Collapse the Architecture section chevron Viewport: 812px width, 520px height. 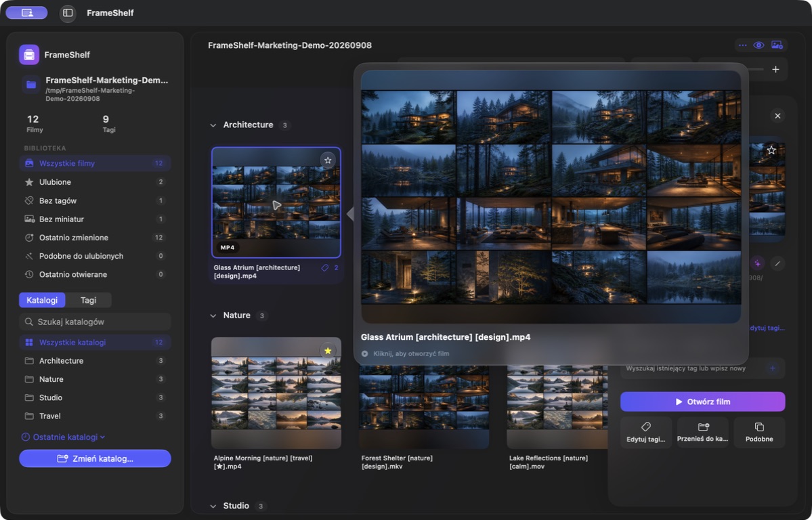point(213,125)
